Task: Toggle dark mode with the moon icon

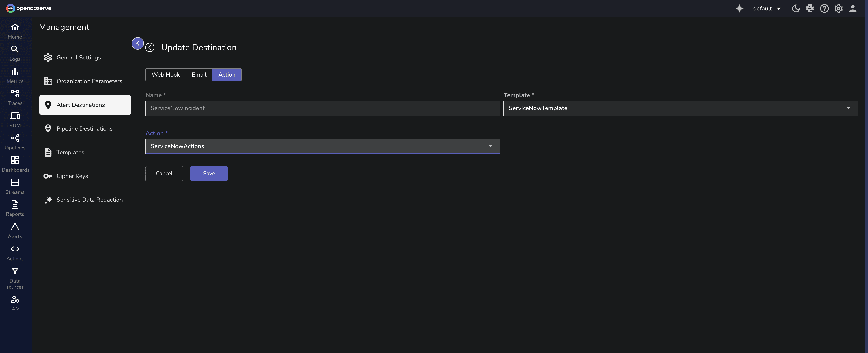Action: 796,8
